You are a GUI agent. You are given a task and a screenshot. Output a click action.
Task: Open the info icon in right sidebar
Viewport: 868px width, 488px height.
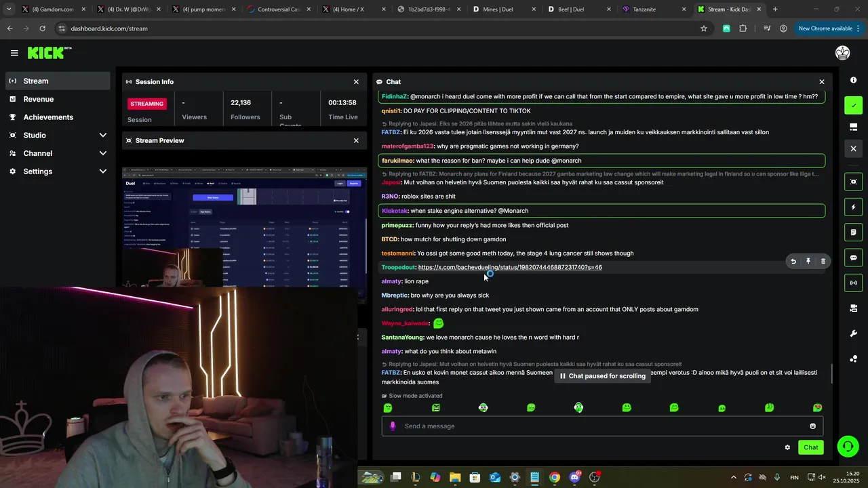853,81
